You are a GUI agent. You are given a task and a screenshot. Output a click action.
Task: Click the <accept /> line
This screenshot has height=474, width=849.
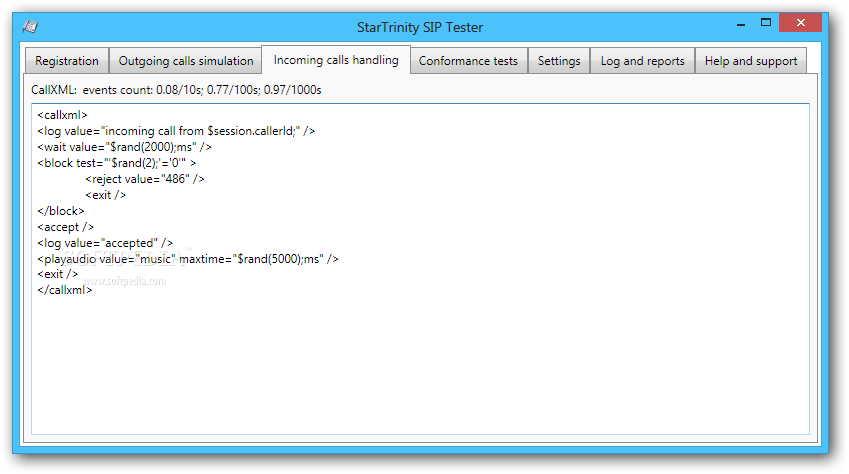tap(66, 227)
